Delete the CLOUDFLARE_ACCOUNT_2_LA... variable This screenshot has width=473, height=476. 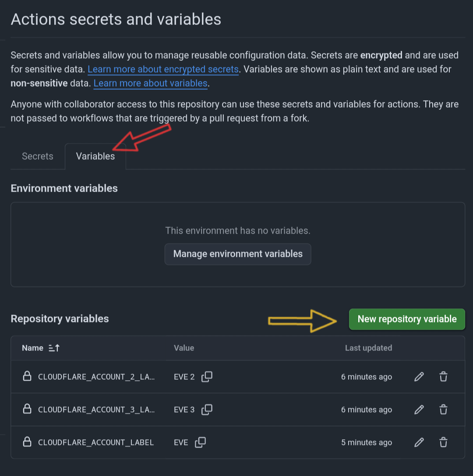coord(443,377)
